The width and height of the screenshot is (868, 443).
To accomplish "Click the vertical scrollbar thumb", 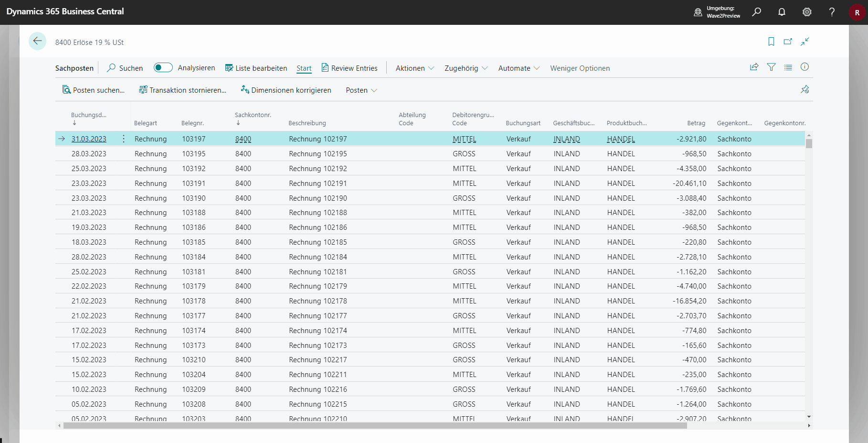I will click(809, 143).
